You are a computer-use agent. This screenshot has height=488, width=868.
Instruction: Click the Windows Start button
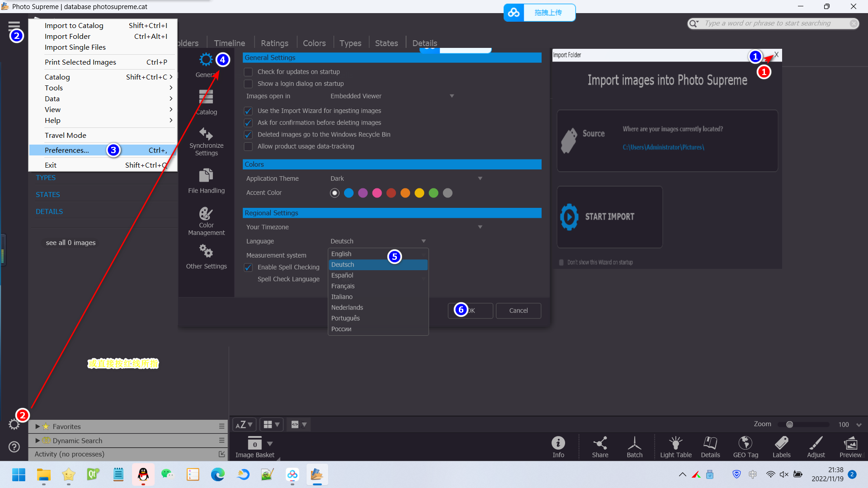tap(19, 474)
